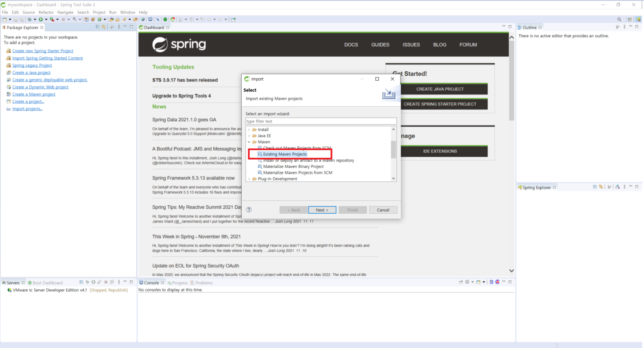Open the Outline view menu dots
The image size is (644, 348).
click(x=624, y=27)
